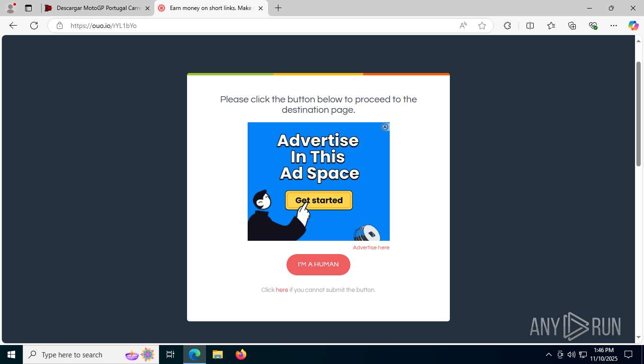Open the 'Advertise here' link
644x364 pixels.
371,247
